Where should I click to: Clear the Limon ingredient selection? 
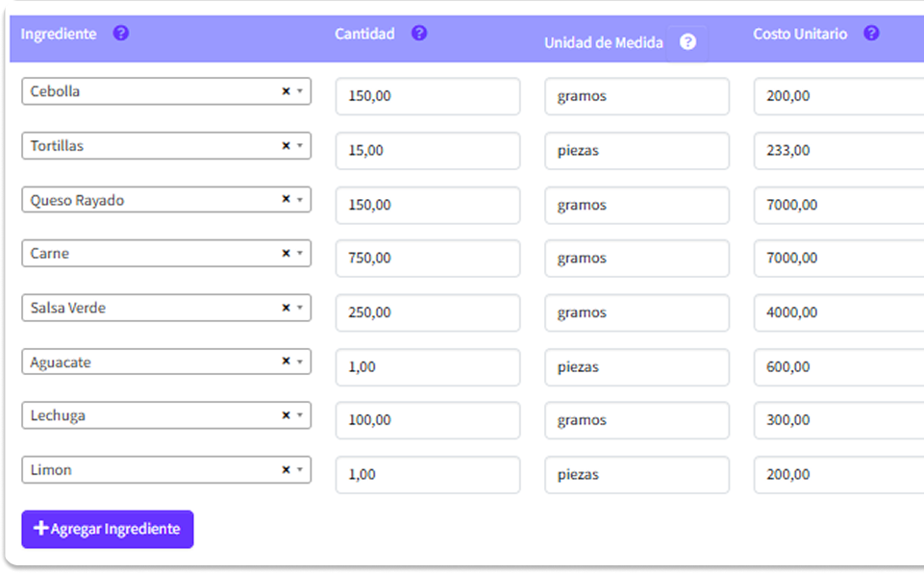click(286, 470)
